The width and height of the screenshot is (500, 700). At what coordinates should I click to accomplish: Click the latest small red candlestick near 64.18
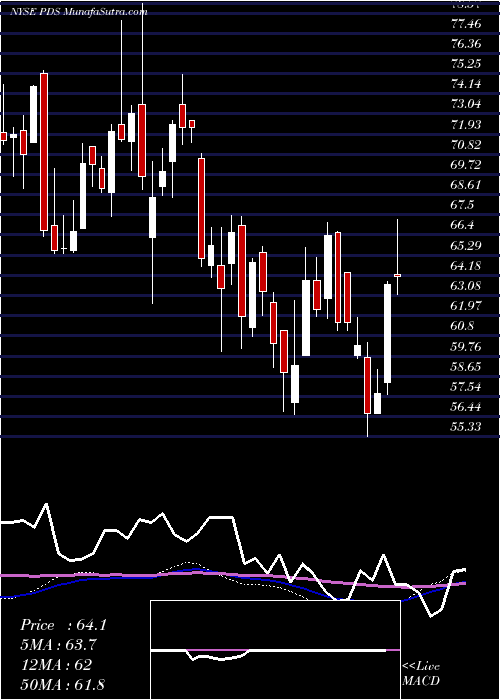point(397,275)
